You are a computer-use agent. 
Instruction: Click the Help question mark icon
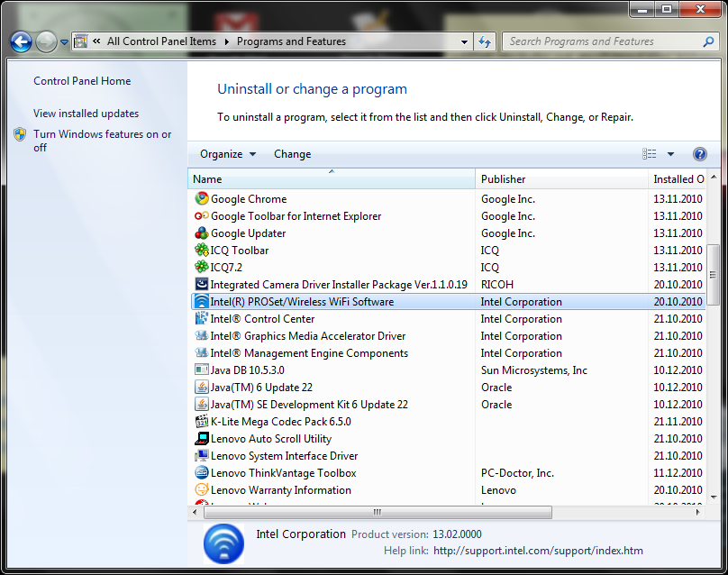[x=700, y=154]
